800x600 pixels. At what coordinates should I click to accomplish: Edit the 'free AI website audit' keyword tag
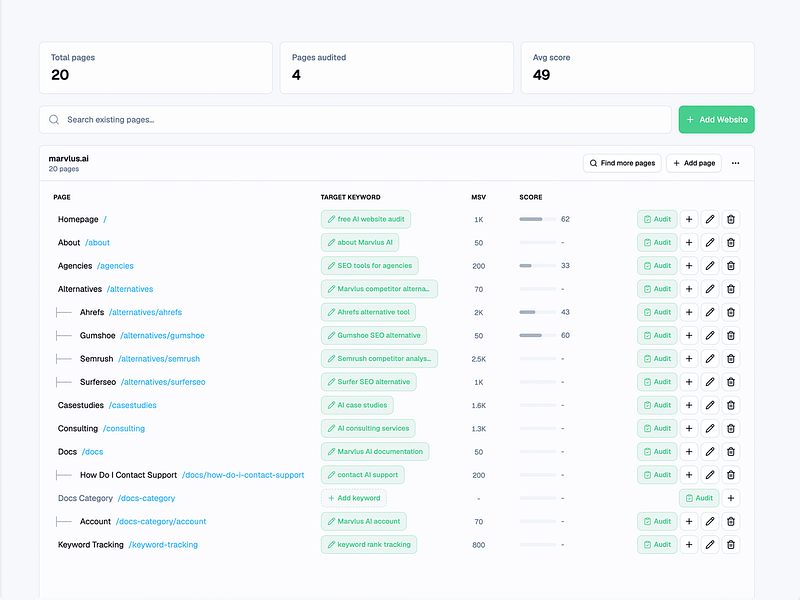(366, 219)
